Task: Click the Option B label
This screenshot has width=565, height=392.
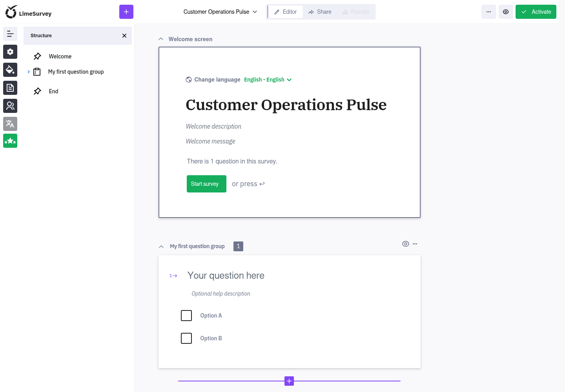Action: 211,338
